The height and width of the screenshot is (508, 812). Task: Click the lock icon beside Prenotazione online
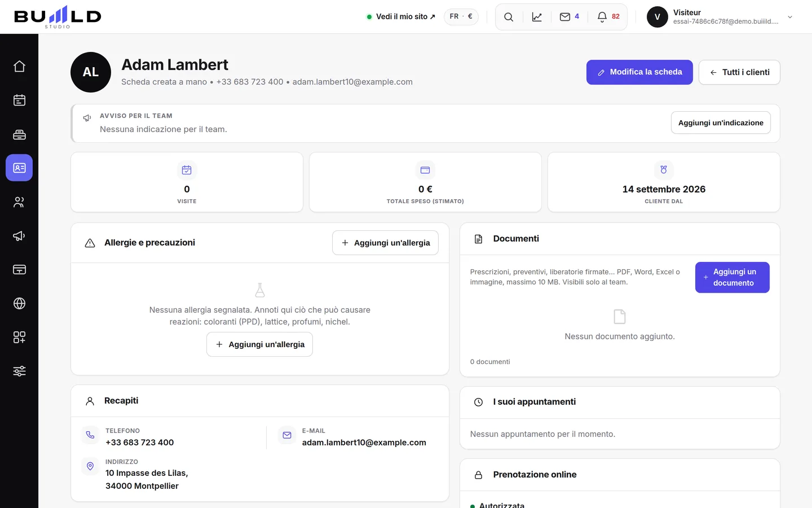coord(478,475)
